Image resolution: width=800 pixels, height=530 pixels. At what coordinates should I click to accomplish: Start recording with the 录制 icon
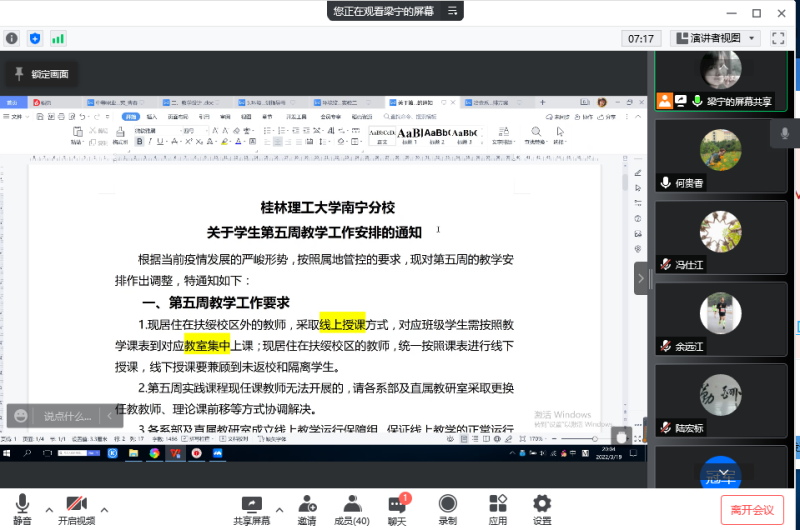click(x=448, y=509)
